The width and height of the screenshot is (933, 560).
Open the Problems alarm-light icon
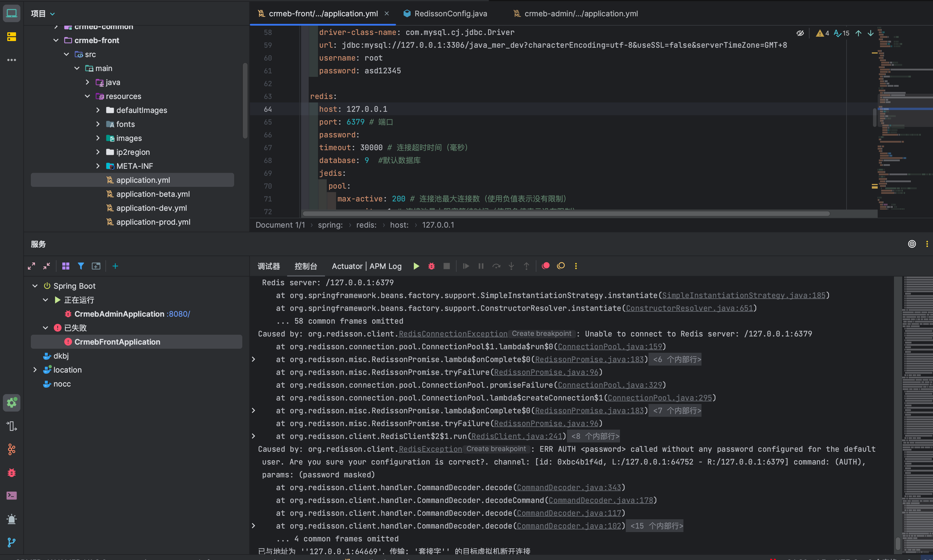[x=11, y=519]
